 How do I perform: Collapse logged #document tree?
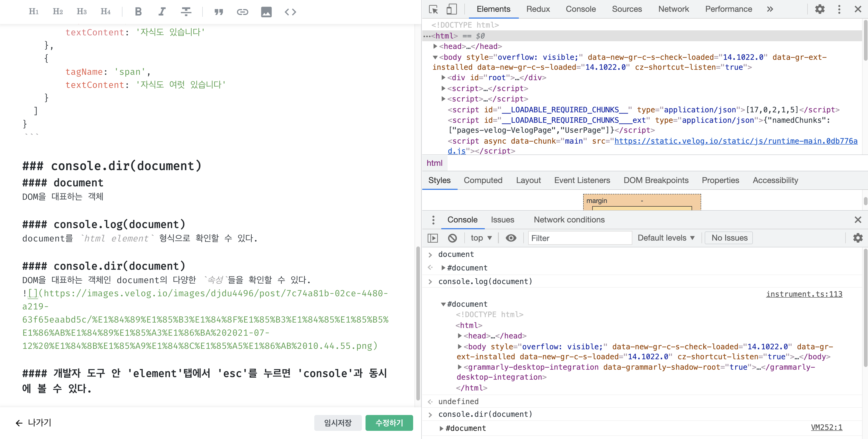tap(444, 304)
